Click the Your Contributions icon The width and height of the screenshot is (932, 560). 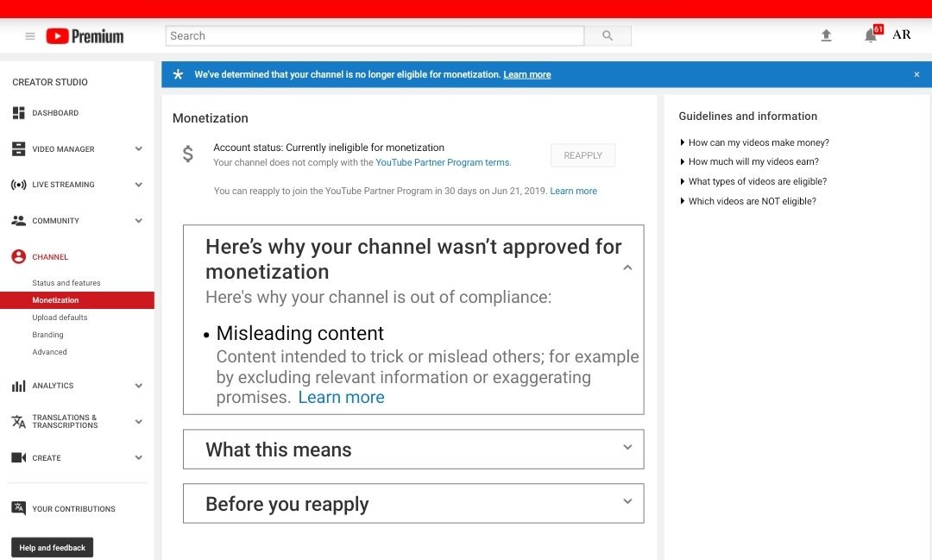tap(18, 508)
